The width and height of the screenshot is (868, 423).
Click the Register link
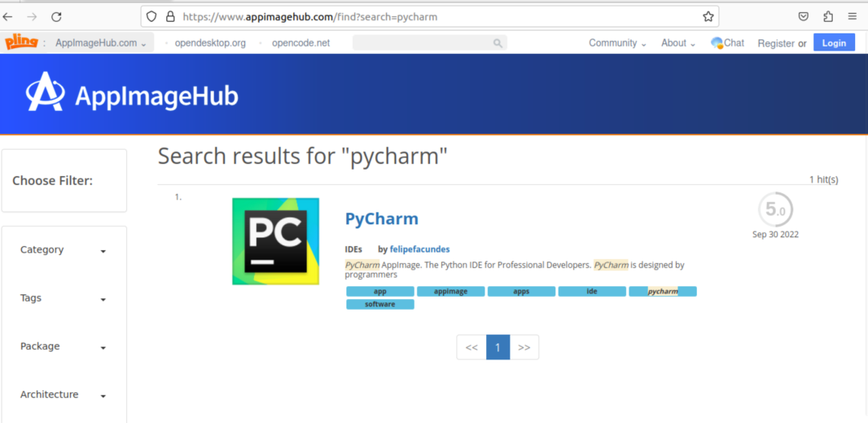(776, 43)
